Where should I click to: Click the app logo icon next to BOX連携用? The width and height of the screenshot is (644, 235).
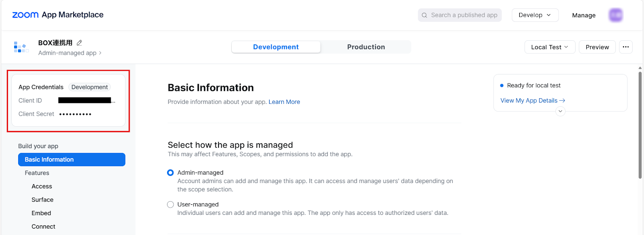21,47
